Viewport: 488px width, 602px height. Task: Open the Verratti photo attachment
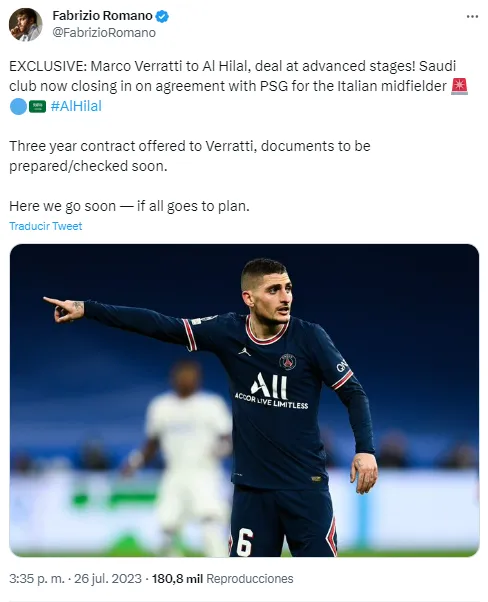tap(244, 400)
